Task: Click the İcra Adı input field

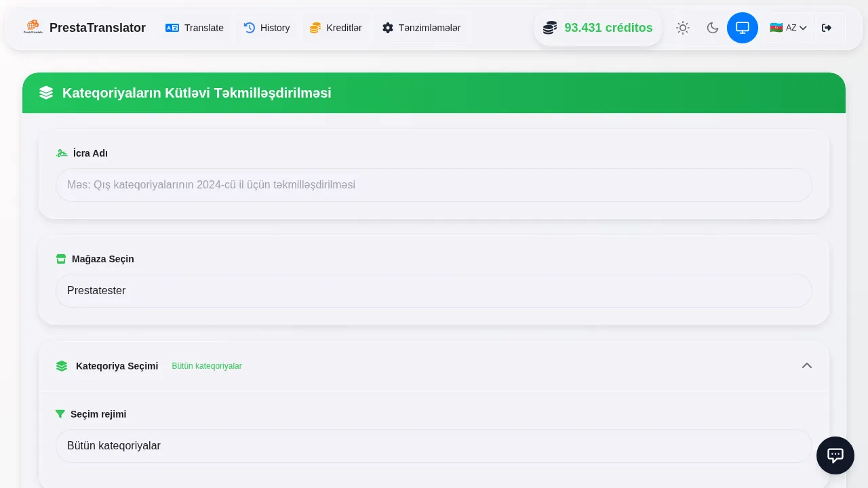Action: (434, 184)
